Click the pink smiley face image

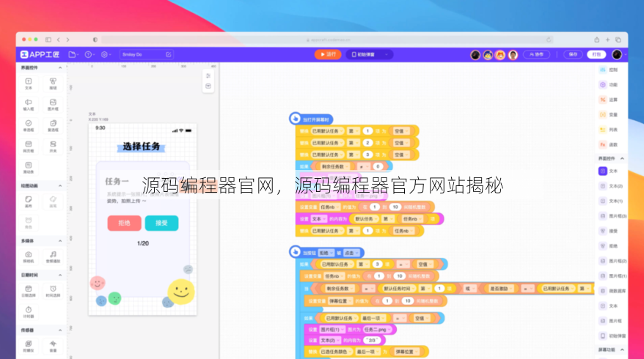(98, 283)
